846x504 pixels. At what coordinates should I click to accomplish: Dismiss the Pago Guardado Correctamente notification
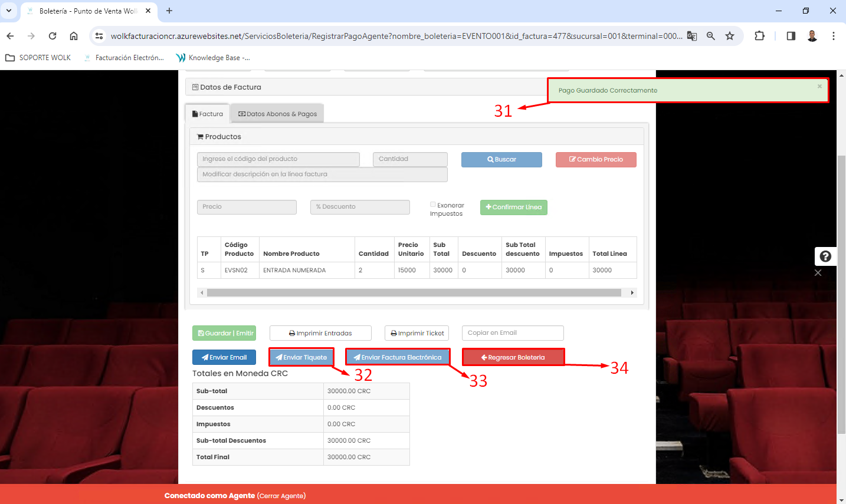coord(819,87)
